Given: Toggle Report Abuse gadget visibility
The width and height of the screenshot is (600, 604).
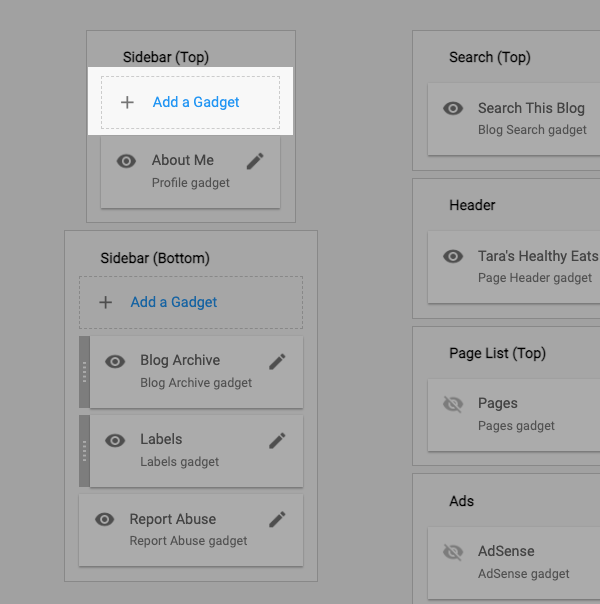Looking at the screenshot, I should coord(104,519).
